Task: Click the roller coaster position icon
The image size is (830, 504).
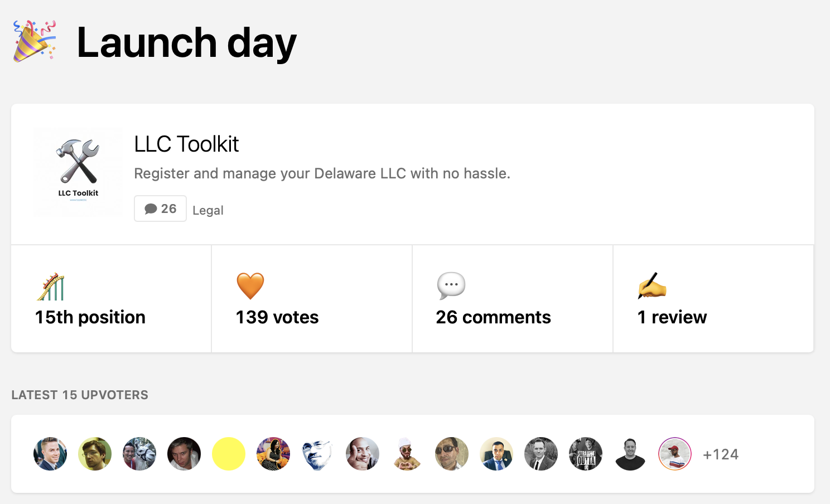Action: click(x=51, y=287)
